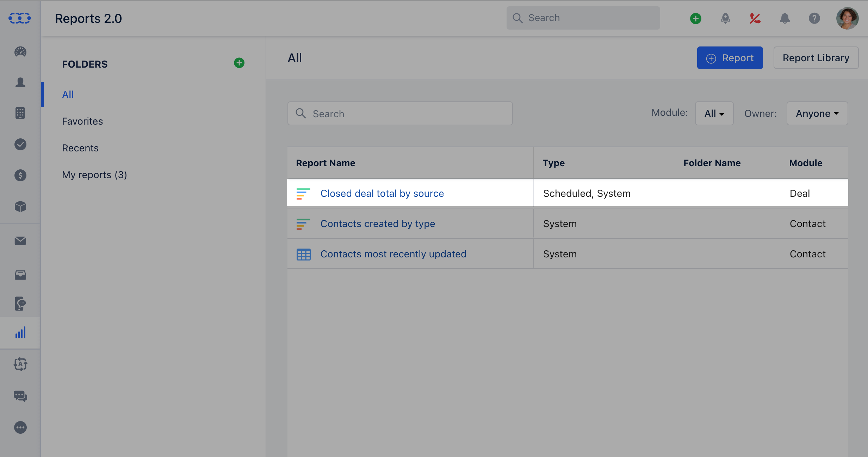Open Email envelope icon in sidebar
Screen dimensions: 868x457
tap(20, 240)
